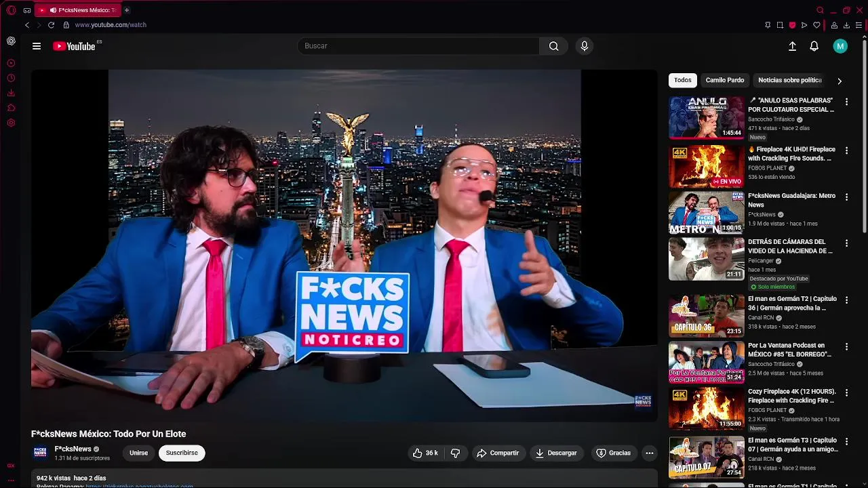Start voice search with microphone
Image resolution: width=868 pixels, height=488 pixels.
[x=585, y=46]
